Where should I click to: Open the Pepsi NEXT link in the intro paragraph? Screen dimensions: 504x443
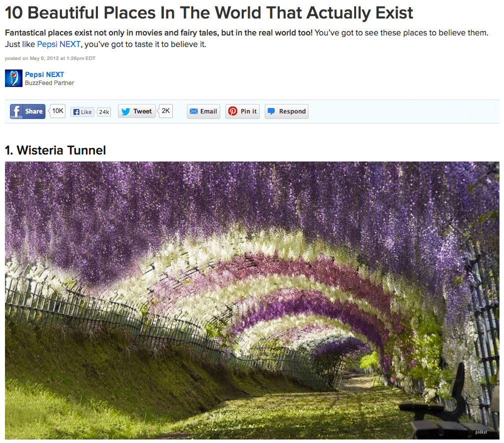coord(58,44)
